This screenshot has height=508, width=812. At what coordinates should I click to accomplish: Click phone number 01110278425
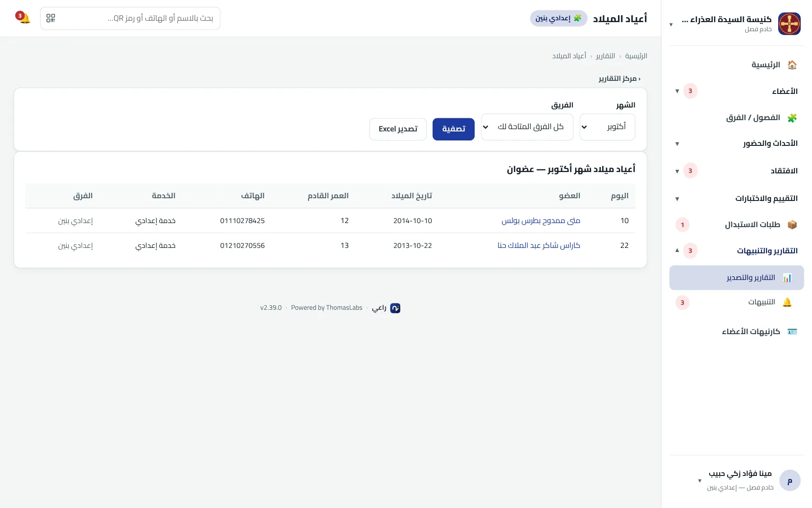242,221
